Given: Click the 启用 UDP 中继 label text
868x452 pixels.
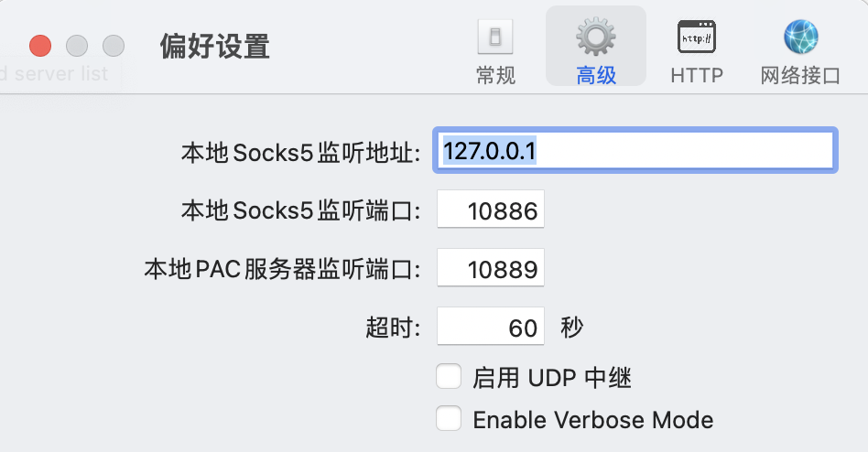Looking at the screenshot, I should (x=552, y=379).
